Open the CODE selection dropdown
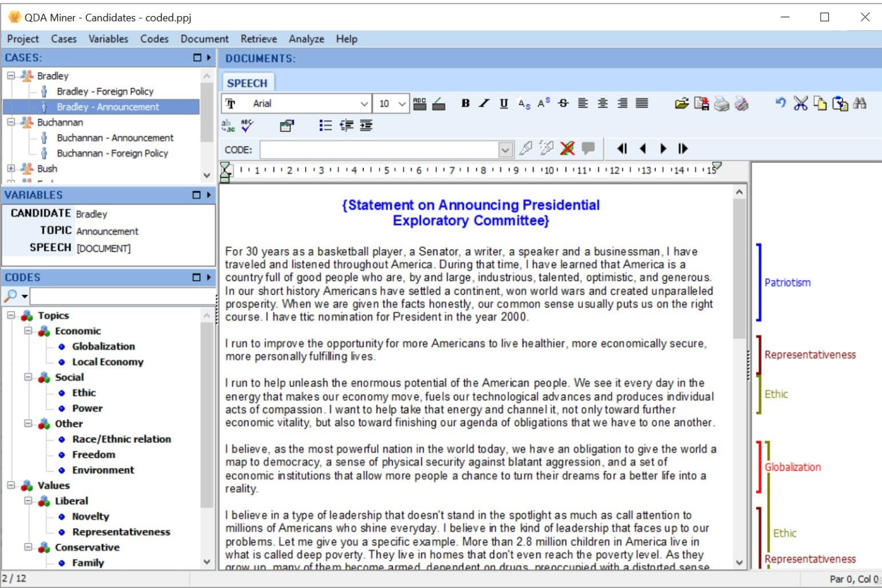The height and width of the screenshot is (588, 882). [x=505, y=150]
